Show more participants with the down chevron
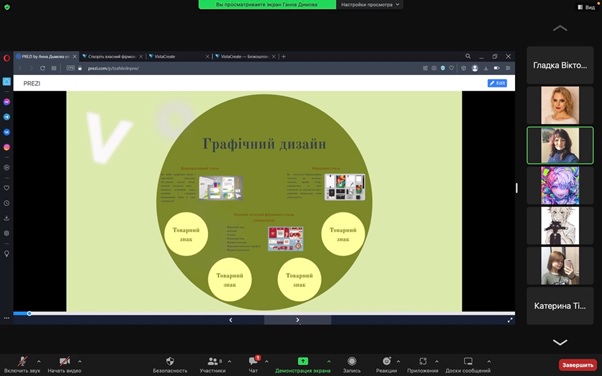The width and height of the screenshot is (602, 376). (x=560, y=342)
